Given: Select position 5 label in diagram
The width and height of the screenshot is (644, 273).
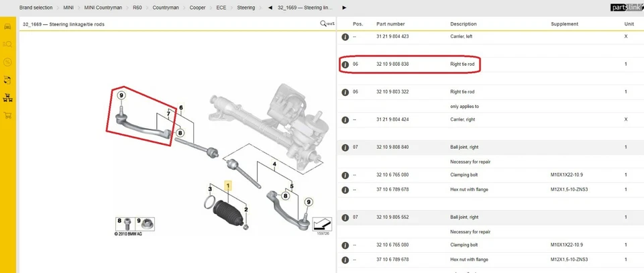Looking at the screenshot, I should pyautogui.click(x=292, y=186).
